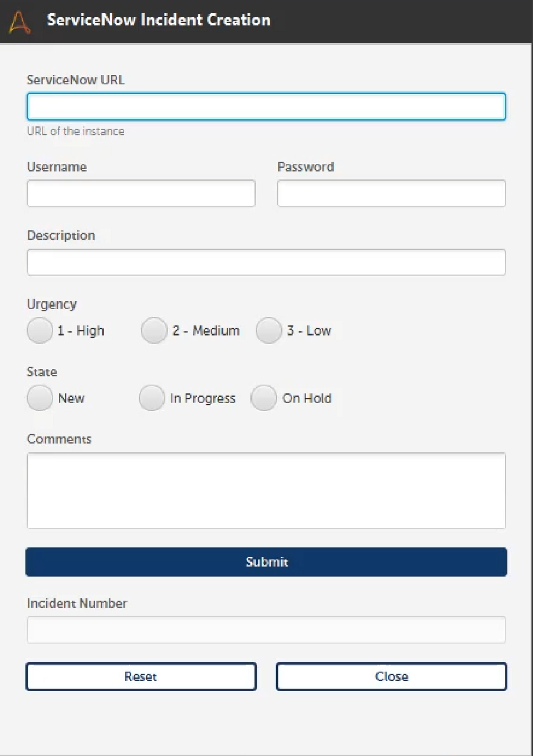Viewport: 534px width, 756px height.
Task: Click the Urgency section label
Action: click(x=52, y=304)
